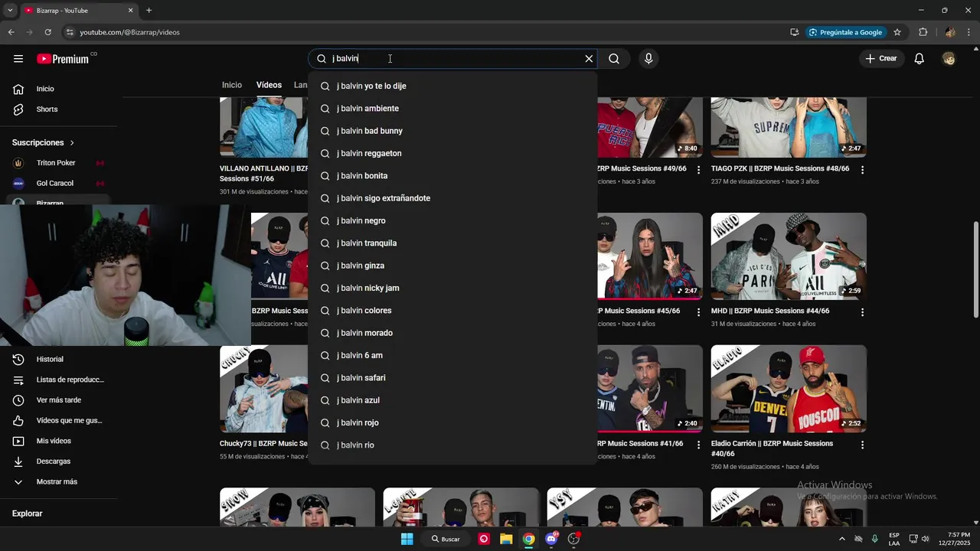Open TIAGO PZK Sessions #48/66 thumbnail
The width and height of the screenshot is (980, 551).
tap(789, 127)
